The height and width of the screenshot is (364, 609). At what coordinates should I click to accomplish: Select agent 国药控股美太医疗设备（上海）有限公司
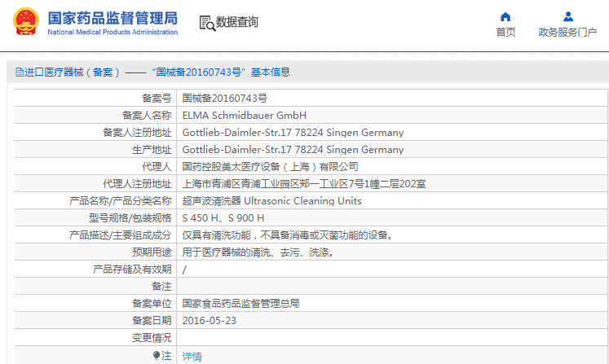[271, 166]
